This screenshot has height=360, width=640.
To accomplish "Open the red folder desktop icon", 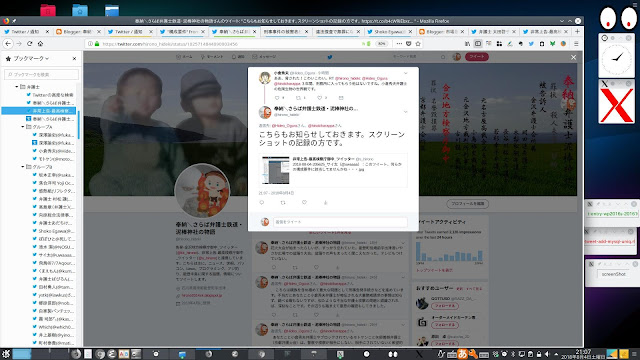I will [x=48, y=10].
